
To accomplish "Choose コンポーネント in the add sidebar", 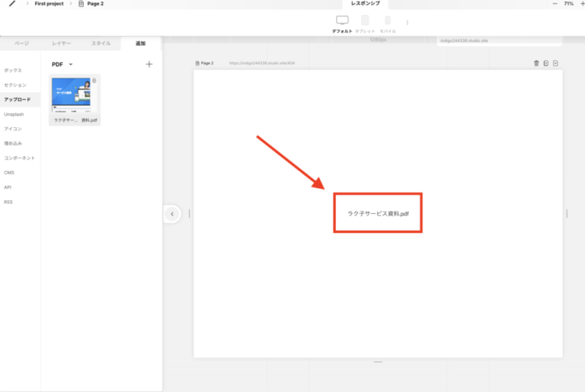I will (19, 158).
